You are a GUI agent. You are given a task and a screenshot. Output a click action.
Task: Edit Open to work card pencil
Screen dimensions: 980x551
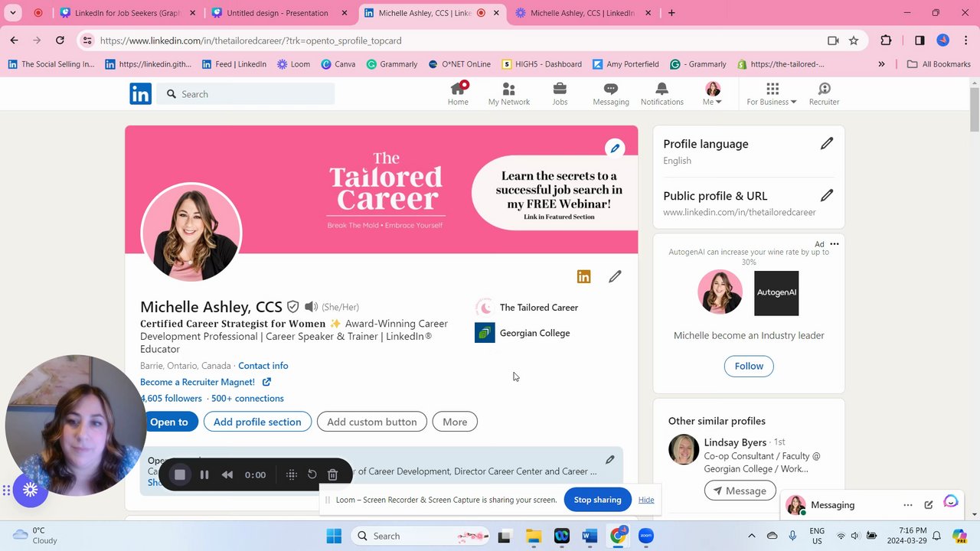609,460
